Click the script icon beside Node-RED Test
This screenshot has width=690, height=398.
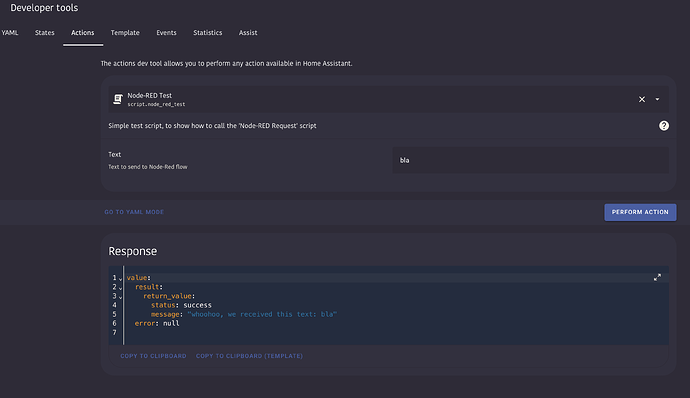[117, 99]
